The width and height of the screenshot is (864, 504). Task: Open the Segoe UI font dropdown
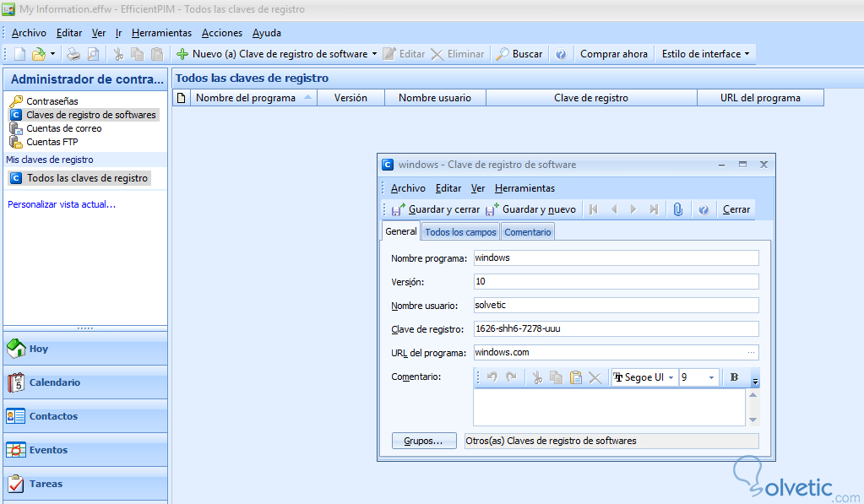coord(671,377)
